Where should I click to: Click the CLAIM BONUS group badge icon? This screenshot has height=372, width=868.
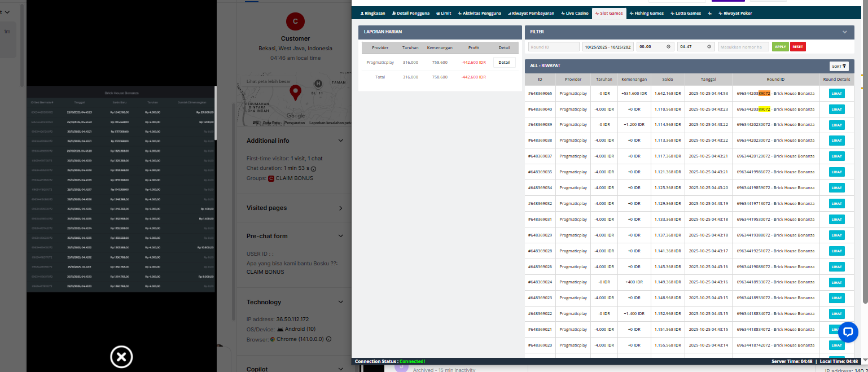[x=271, y=178]
